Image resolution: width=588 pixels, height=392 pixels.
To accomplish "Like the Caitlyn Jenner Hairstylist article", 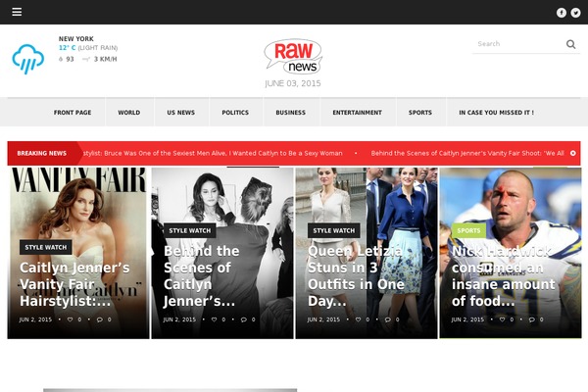I will (x=70, y=319).
